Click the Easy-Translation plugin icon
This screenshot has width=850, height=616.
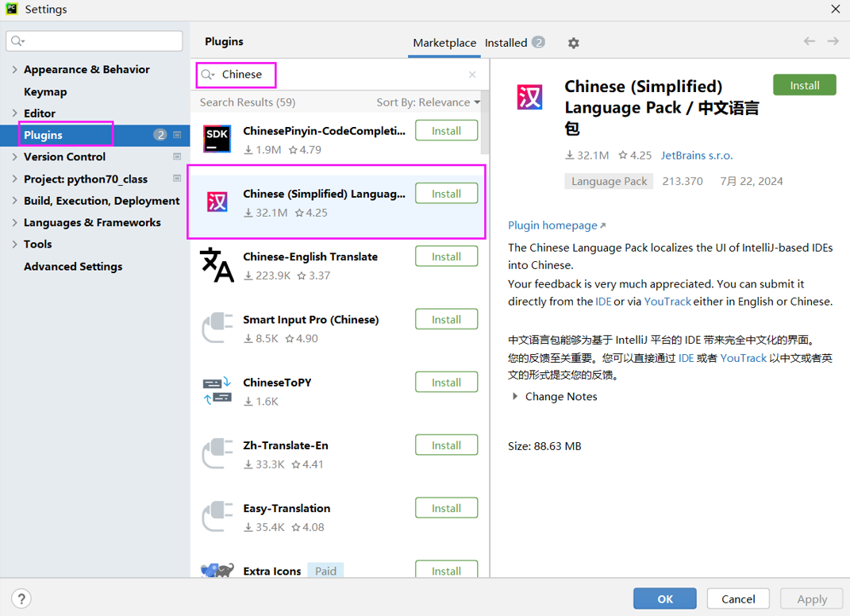click(217, 517)
